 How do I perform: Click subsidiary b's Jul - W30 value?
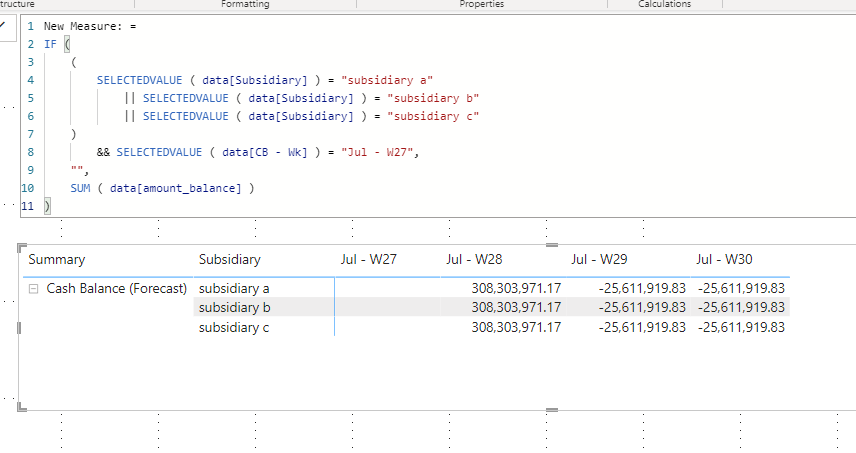[x=741, y=307]
